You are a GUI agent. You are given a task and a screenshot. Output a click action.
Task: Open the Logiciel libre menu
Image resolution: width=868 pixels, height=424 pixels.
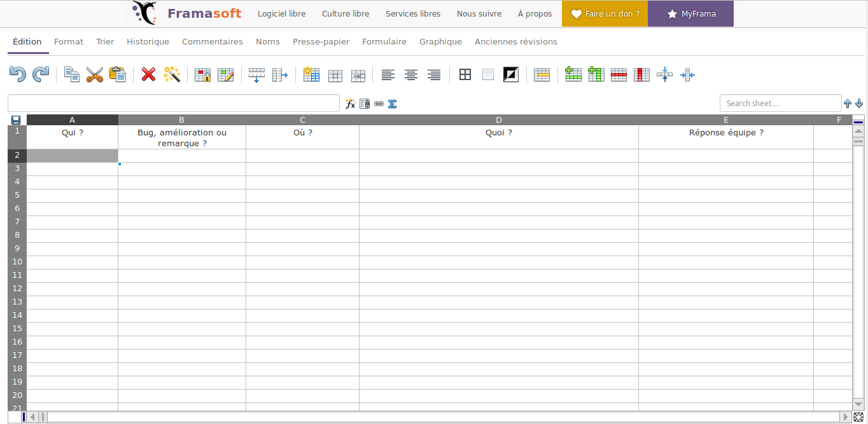(x=281, y=14)
